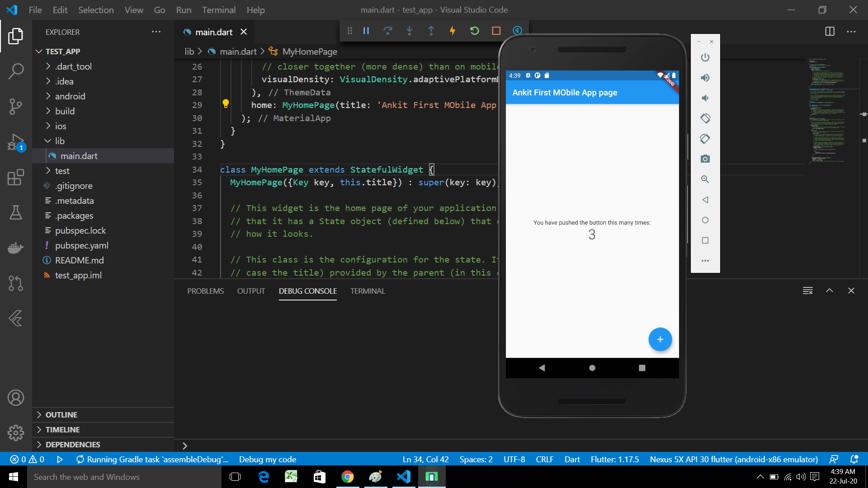Expand the ios folder
Image resolution: width=868 pixels, height=488 pixels.
pyautogui.click(x=103, y=126)
